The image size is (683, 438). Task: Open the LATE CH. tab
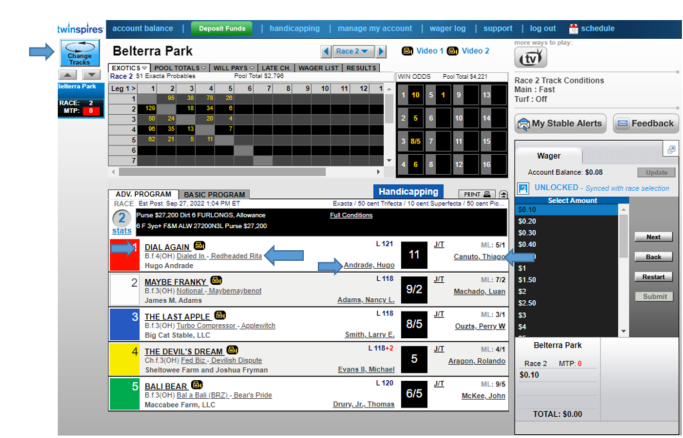(276, 68)
